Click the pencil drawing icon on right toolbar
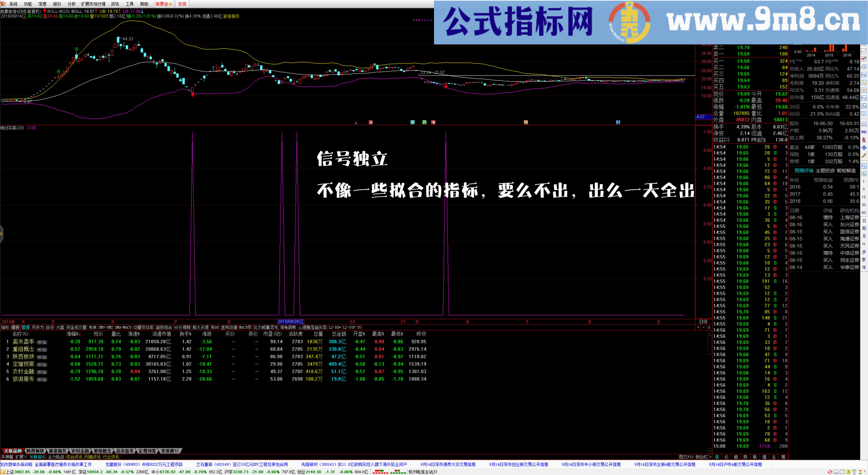868x475 pixels. click(864, 155)
